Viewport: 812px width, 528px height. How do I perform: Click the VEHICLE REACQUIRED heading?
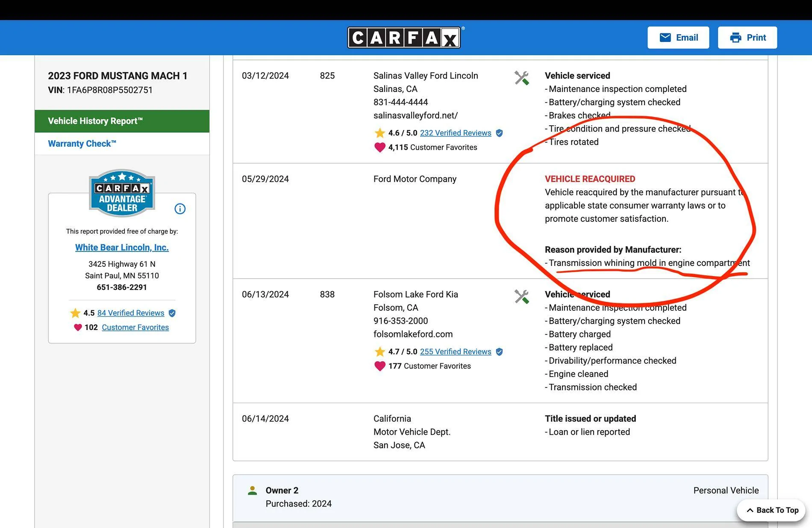[590, 179]
